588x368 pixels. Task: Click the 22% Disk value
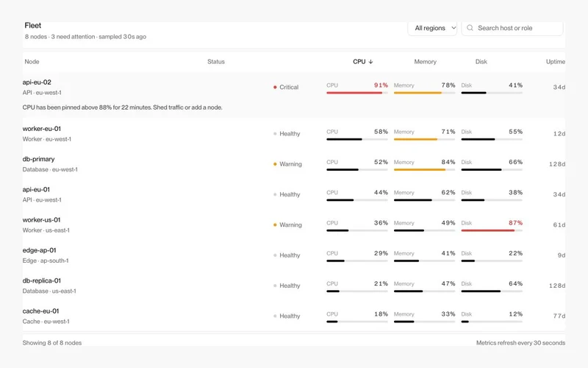[x=516, y=253]
